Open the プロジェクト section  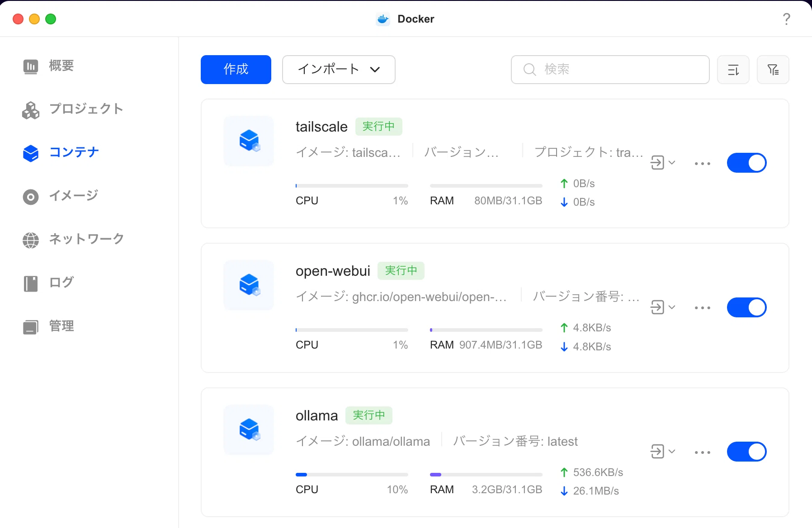tap(72, 109)
